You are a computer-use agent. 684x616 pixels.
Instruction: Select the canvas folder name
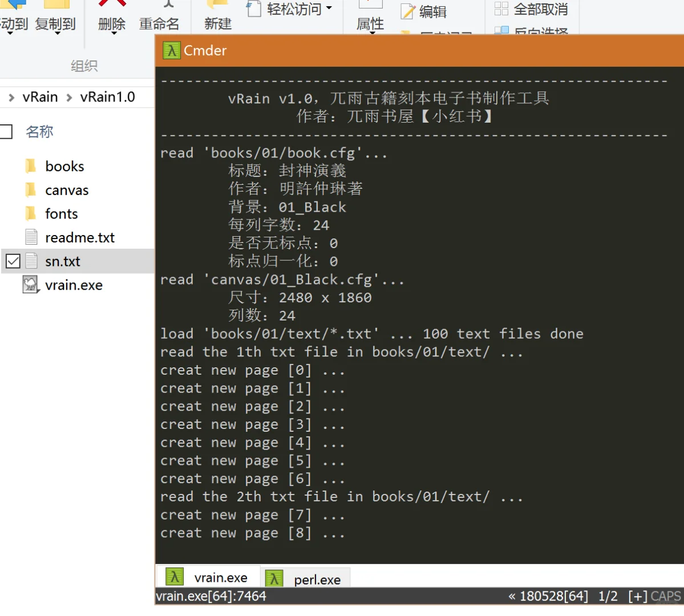tap(67, 190)
